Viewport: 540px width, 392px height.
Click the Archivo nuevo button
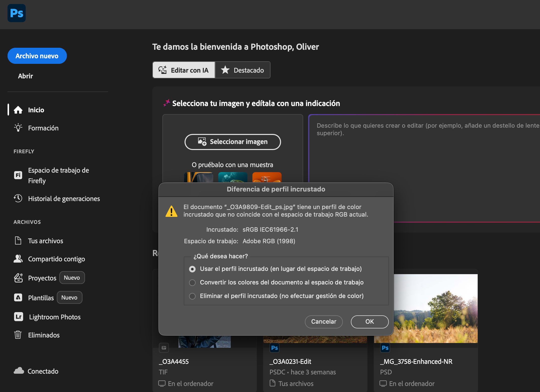tap(37, 56)
